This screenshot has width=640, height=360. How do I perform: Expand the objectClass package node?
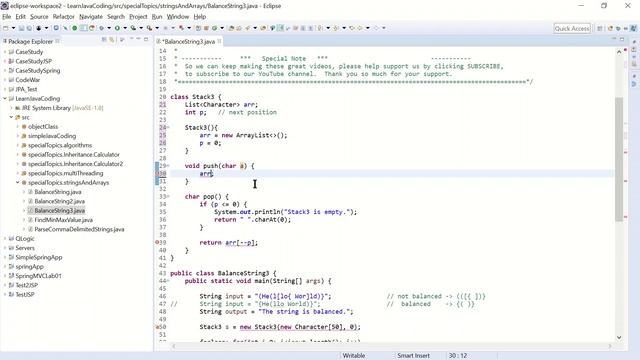tap(18, 127)
